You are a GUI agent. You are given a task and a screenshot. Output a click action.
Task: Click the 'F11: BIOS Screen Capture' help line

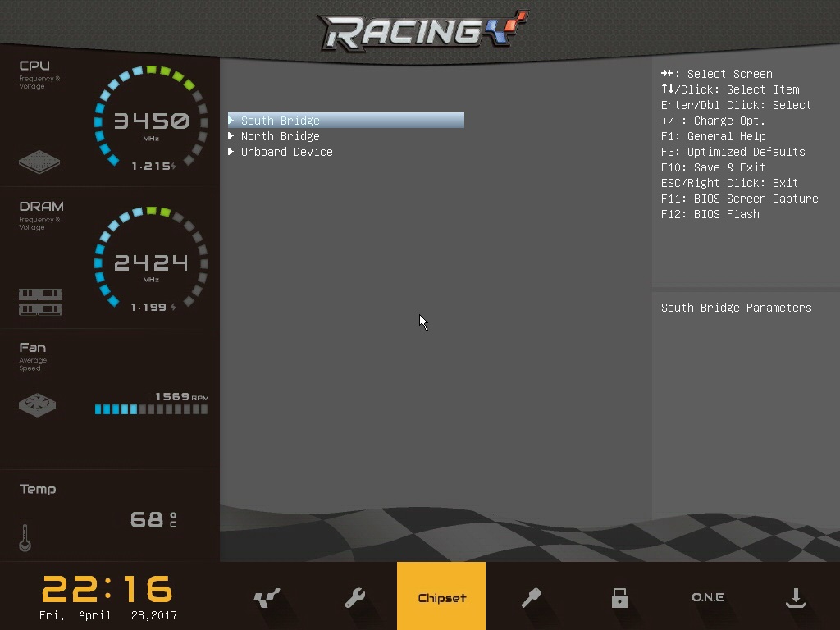739,199
